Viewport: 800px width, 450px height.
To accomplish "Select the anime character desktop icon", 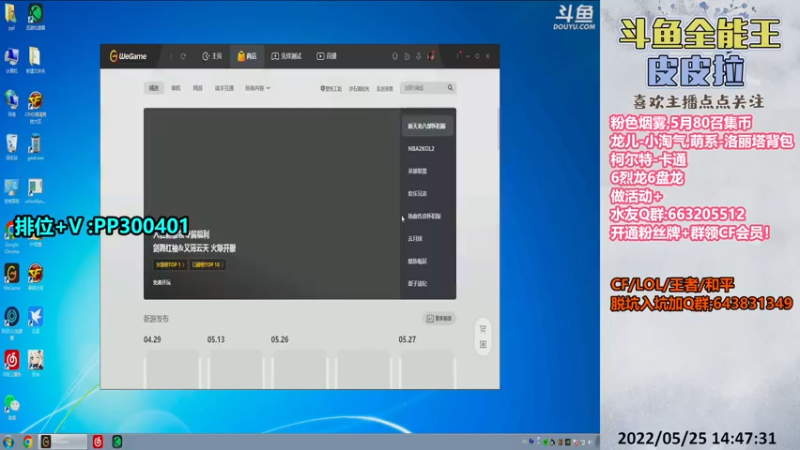I will tap(35, 363).
